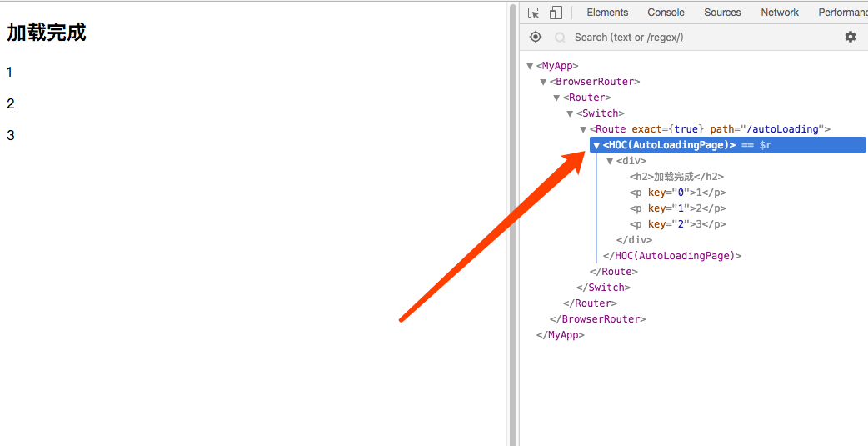Collapse the MyApp node arrow
Screen dimensions: 868x446
point(530,67)
